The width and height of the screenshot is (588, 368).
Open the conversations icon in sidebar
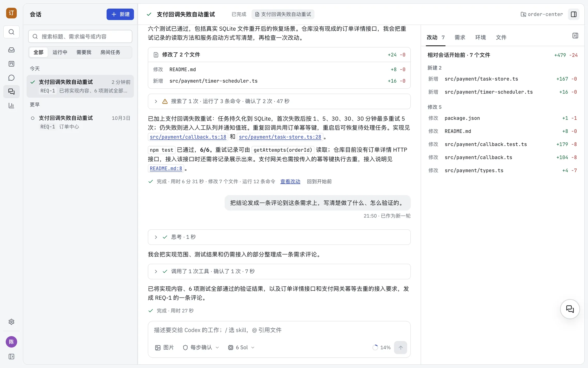(x=11, y=91)
